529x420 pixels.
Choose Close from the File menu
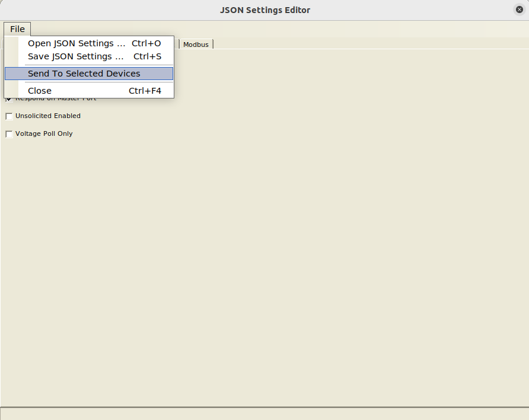[x=40, y=91]
